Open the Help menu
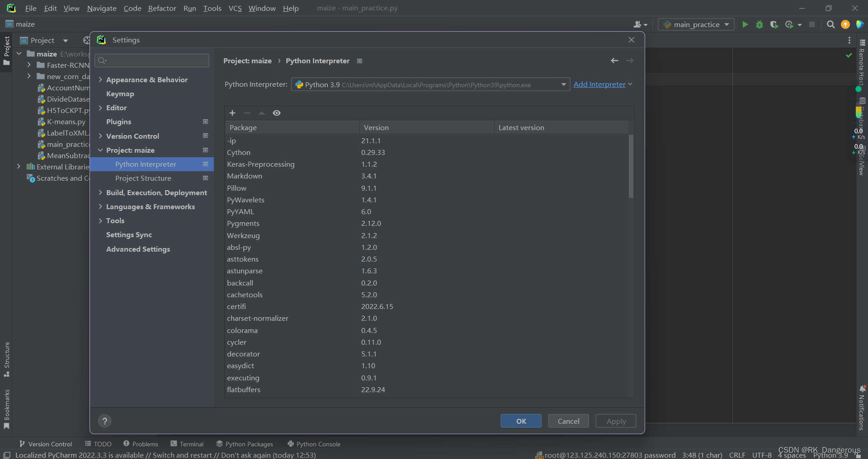Viewport: 868px width, 459px height. click(x=291, y=8)
